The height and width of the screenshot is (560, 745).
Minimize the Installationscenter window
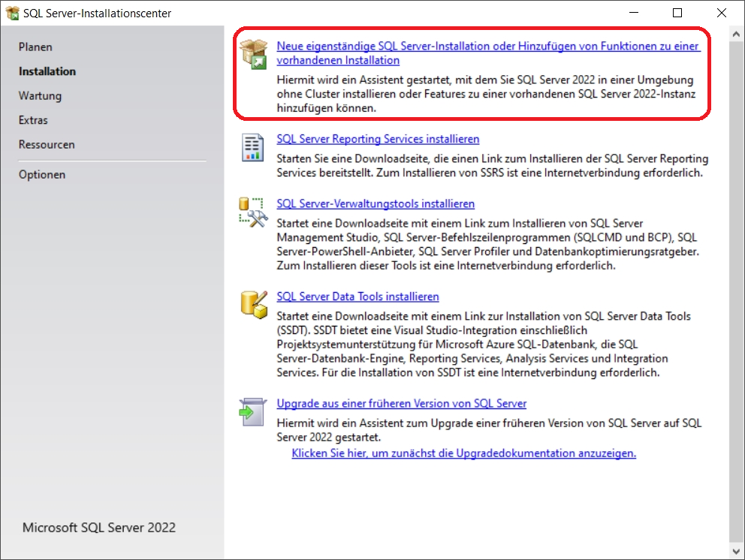(x=634, y=13)
